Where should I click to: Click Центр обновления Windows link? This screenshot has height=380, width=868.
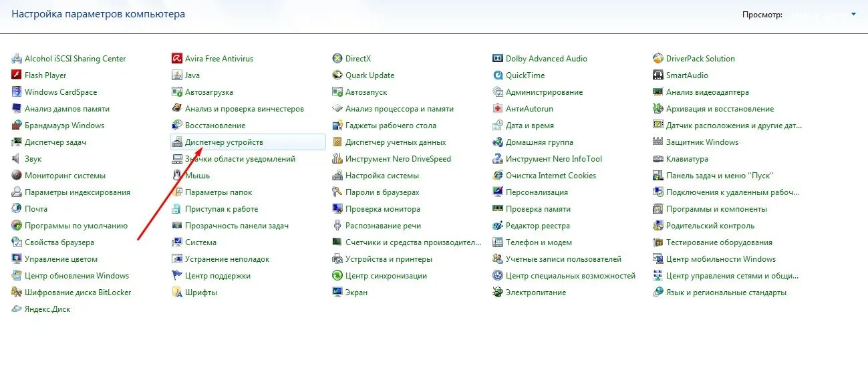(77, 276)
